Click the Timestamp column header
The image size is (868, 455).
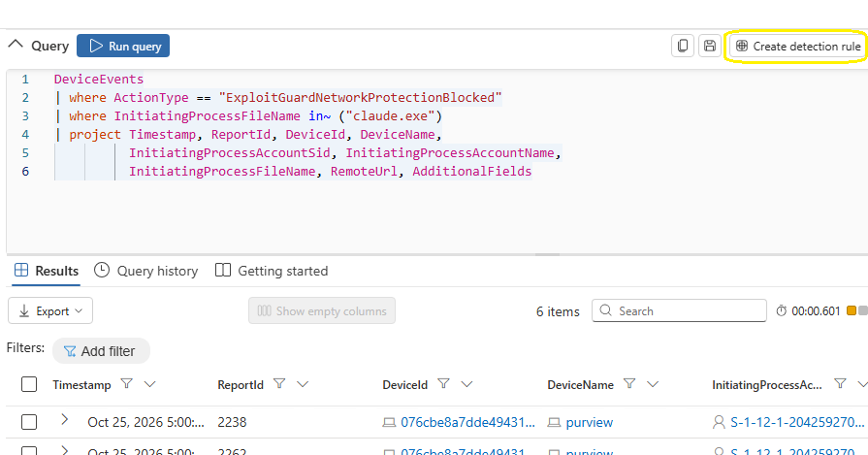[x=81, y=385]
